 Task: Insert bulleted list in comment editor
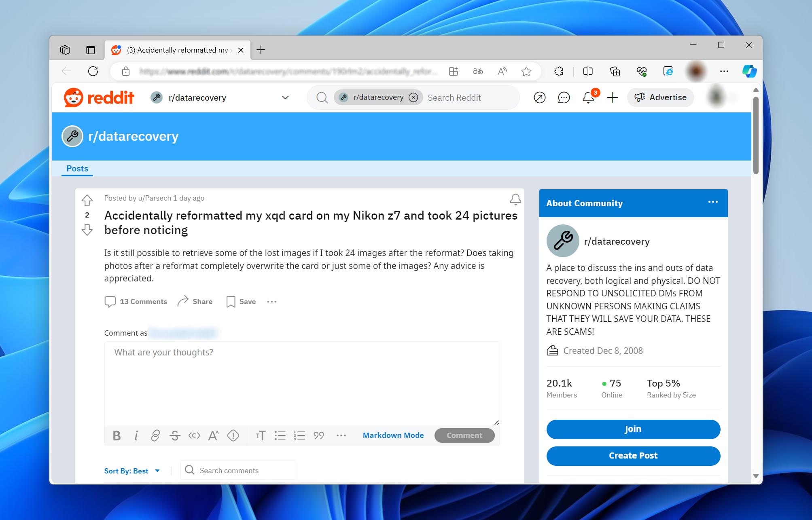280,435
